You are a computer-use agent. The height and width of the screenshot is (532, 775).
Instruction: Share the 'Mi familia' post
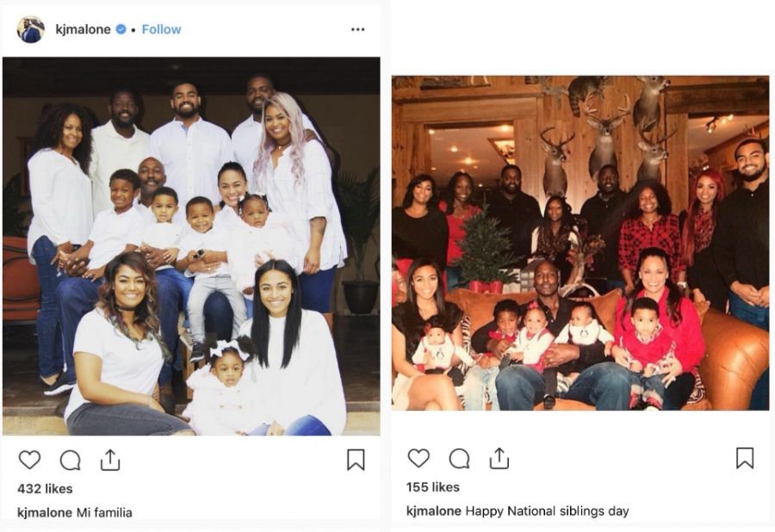[110, 460]
